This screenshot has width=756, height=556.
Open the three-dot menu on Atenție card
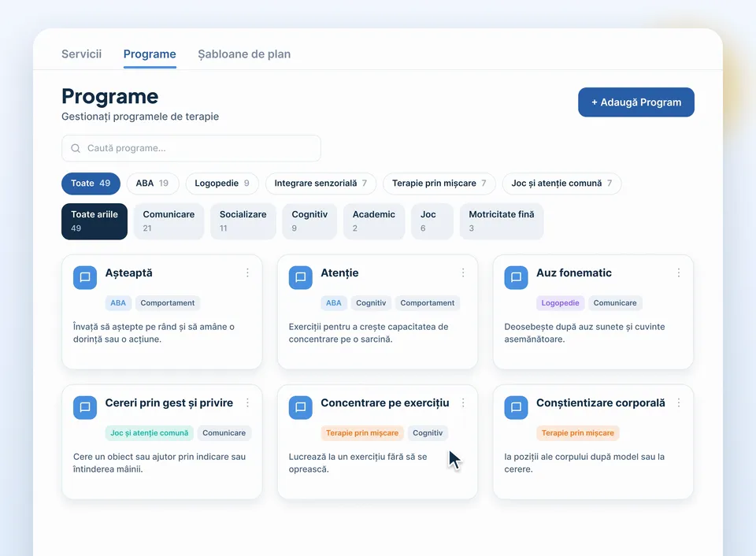463,273
